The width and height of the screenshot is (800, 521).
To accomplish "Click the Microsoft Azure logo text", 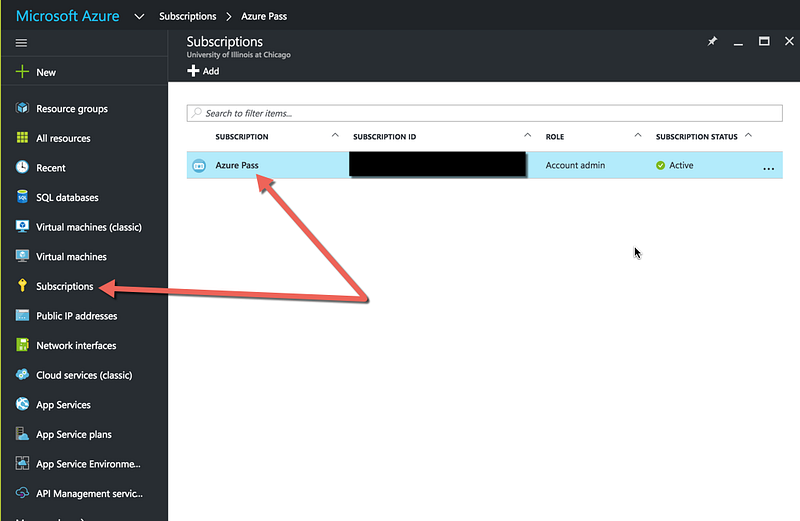I will pos(68,16).
